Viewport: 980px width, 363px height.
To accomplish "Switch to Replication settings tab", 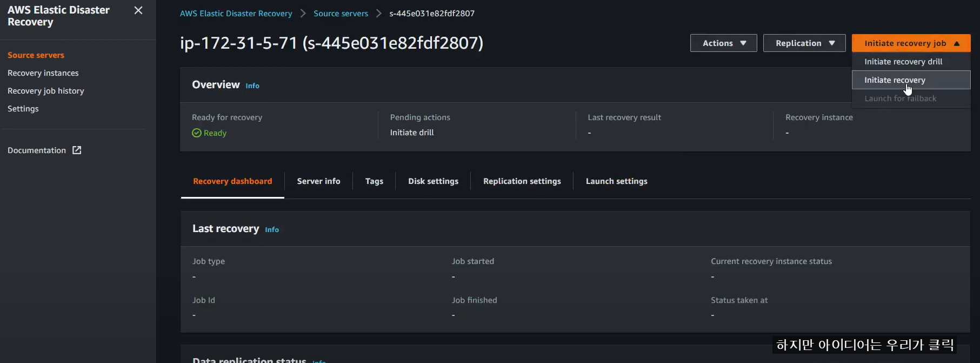I will point(522,181).
